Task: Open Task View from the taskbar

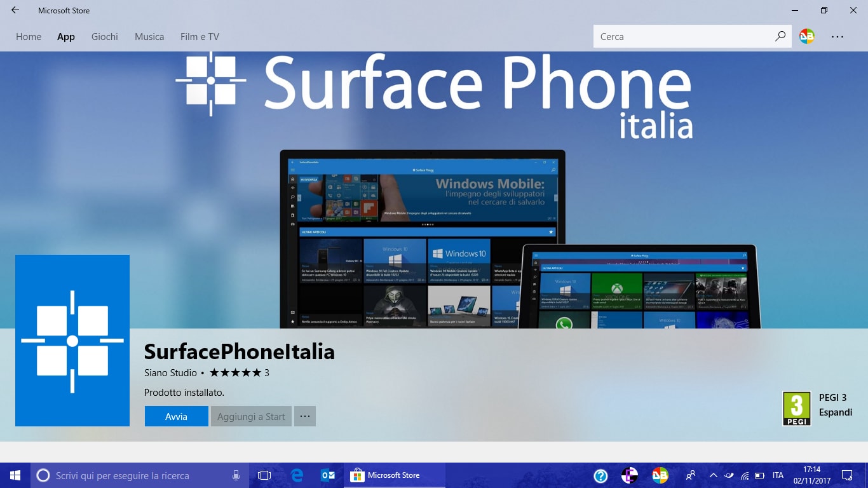Action: click(264, 475)
